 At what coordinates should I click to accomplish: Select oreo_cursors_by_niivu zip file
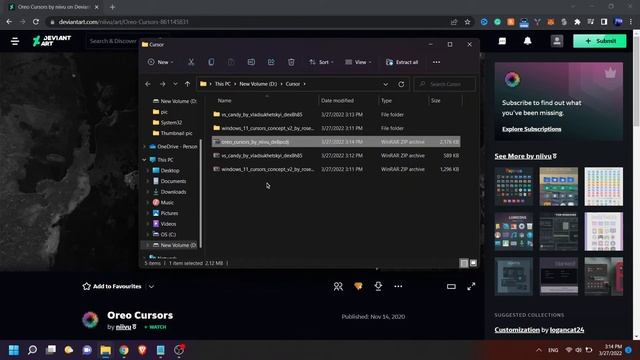[336, 142]
